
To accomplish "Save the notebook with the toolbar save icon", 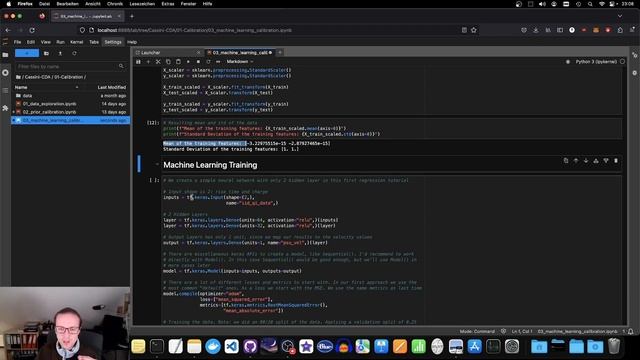I will 138,62.
